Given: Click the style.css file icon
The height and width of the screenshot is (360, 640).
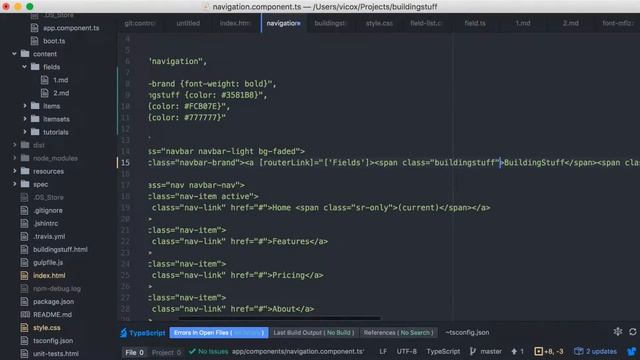Looking at the screenshot, I should [24, 328].
